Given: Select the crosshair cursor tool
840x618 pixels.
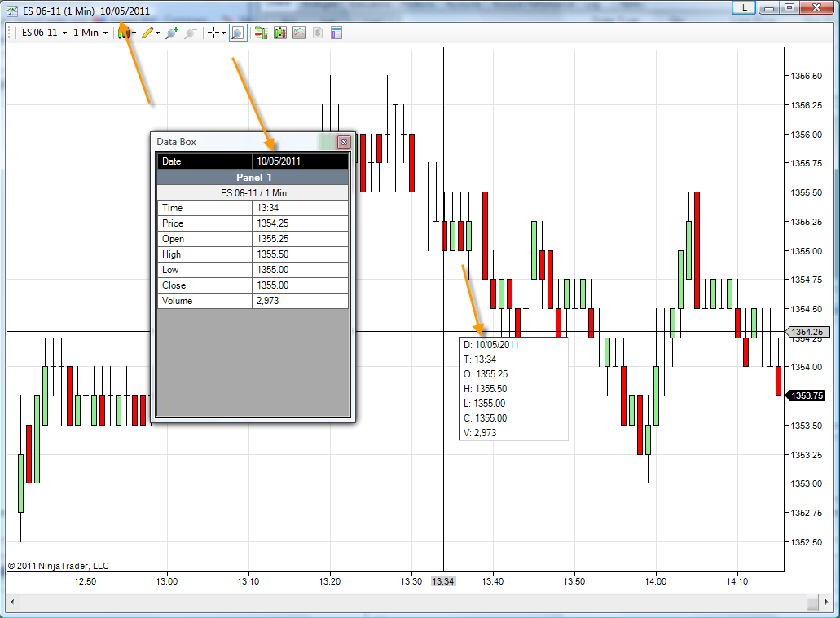Looking at the screenshot, I should point(213,33).
